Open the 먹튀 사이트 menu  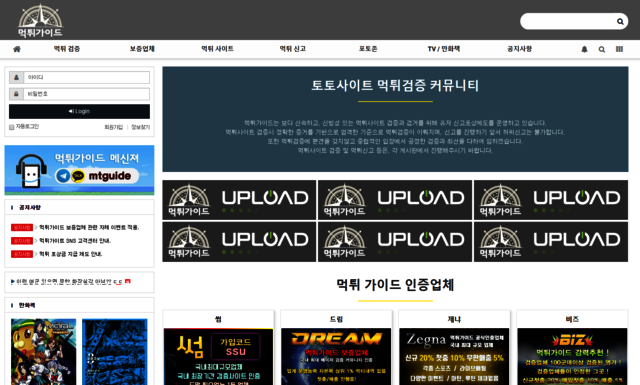[218, 49]
